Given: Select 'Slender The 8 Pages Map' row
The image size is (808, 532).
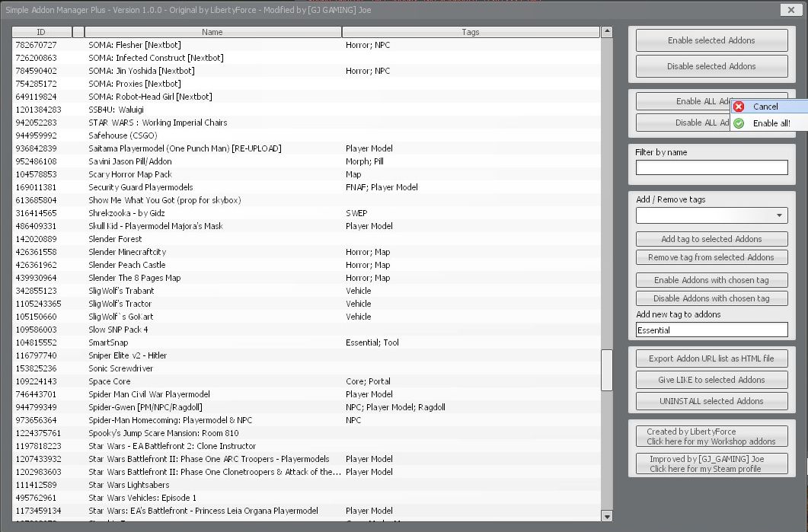Looking at the screenshot, I should [306, 278].
